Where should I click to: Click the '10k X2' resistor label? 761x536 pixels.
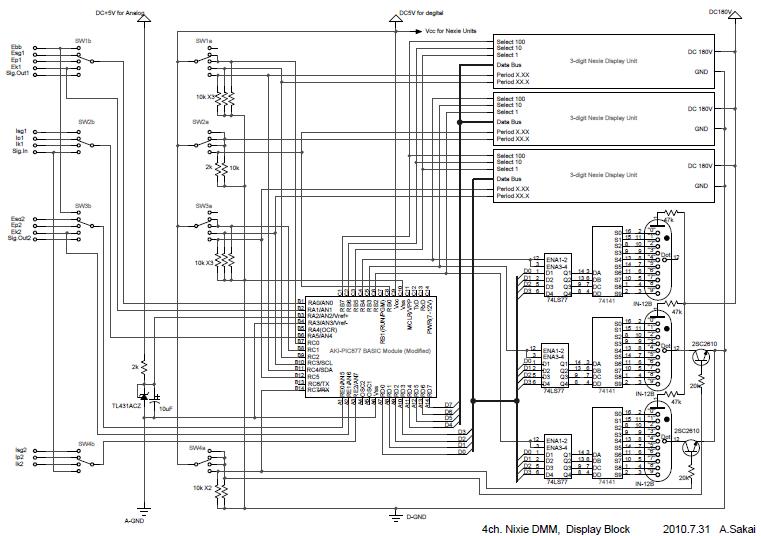[202, 487]
